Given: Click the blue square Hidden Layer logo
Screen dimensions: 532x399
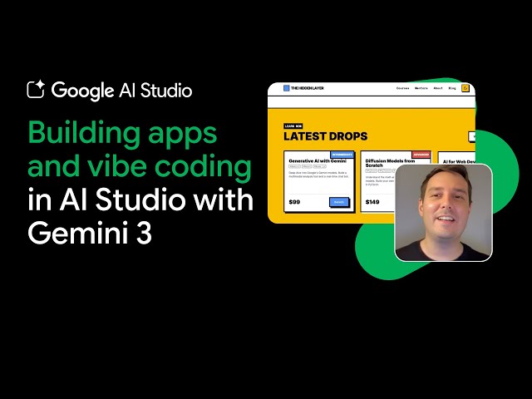Looking at the screenshot, I should point(286,88).
